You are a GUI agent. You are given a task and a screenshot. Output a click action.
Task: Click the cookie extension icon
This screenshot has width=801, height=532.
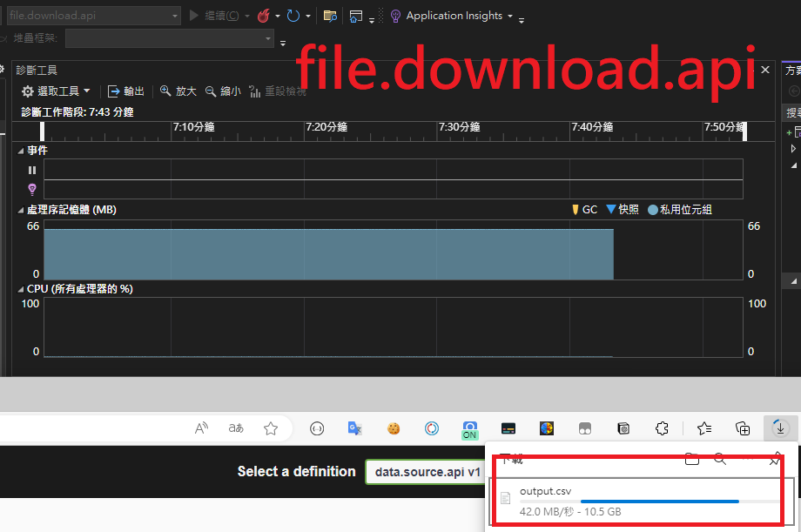click(x=394, y=428)
